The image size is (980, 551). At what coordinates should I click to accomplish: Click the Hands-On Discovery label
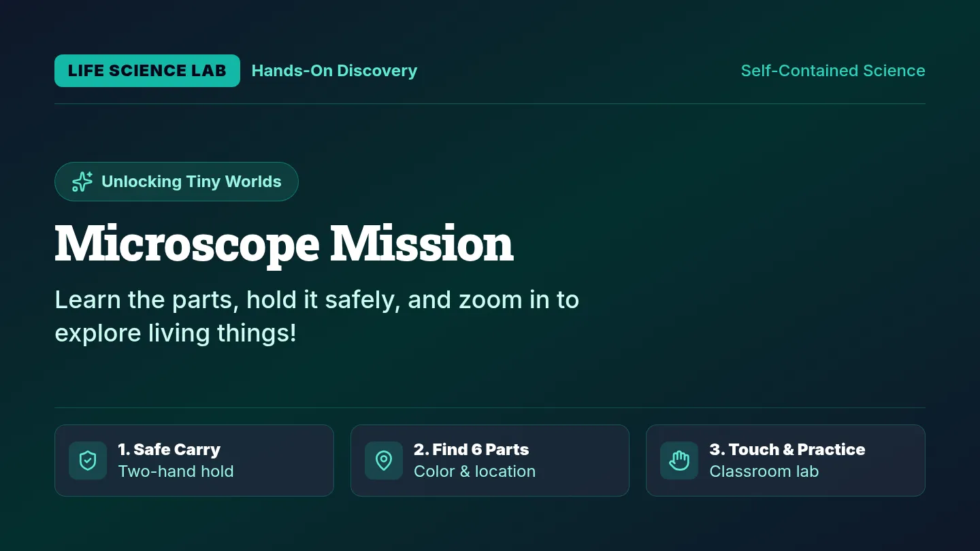(x=334, y=71)
